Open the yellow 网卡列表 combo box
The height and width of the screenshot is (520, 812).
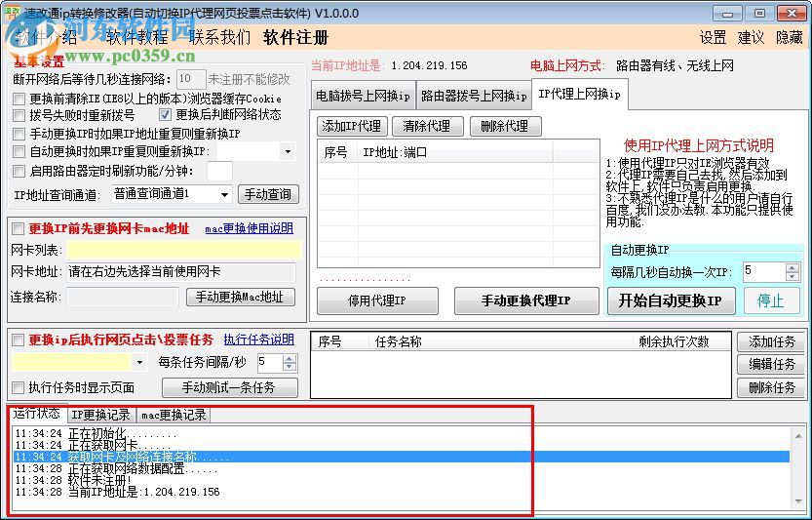pos(184,250)
